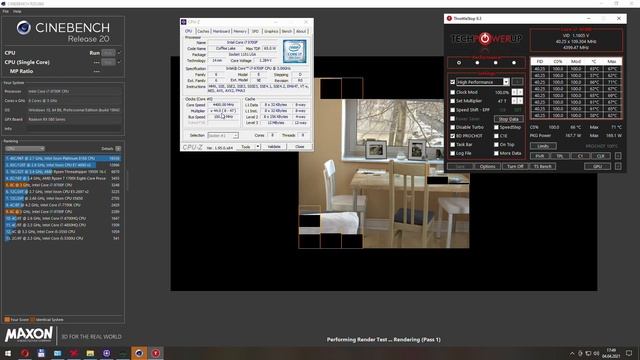
Task: Open the Tools dropdown arrow in CPU-Z
Action: coord(258,147)
